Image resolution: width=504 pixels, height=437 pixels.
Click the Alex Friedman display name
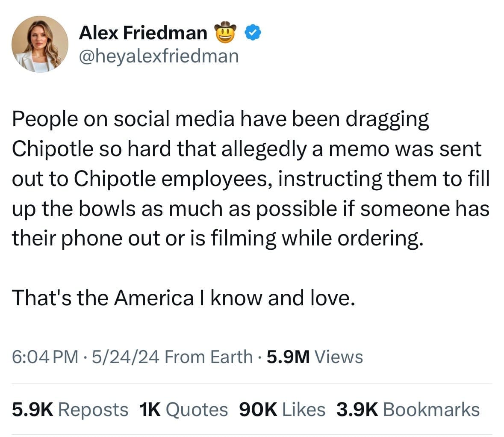pos(143,33)
